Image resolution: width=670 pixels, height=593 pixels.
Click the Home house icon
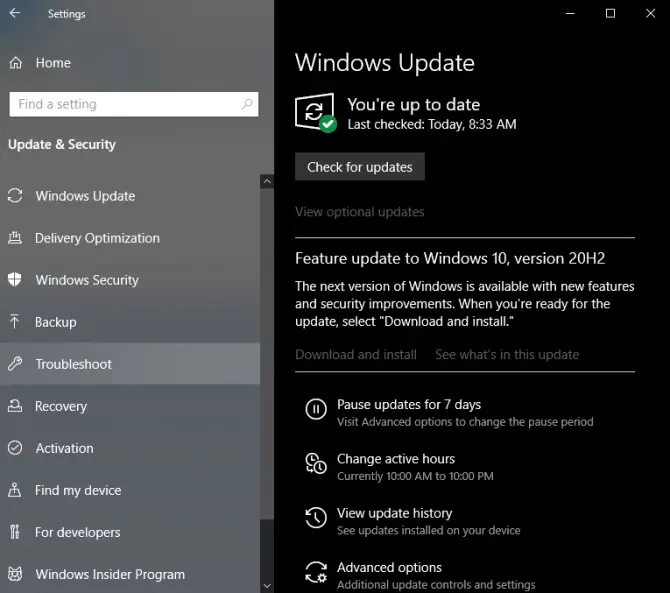click(15, 63)
